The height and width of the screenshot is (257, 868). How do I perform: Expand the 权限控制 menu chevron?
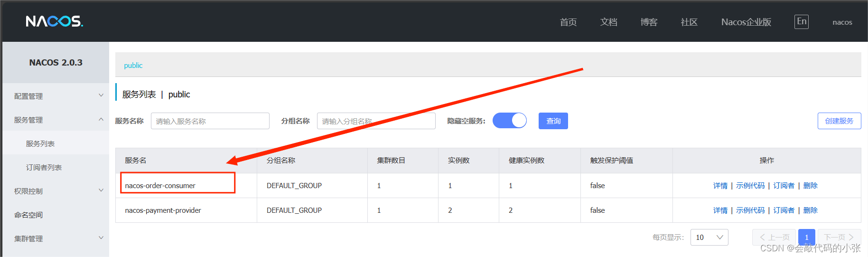coord(101,190)
